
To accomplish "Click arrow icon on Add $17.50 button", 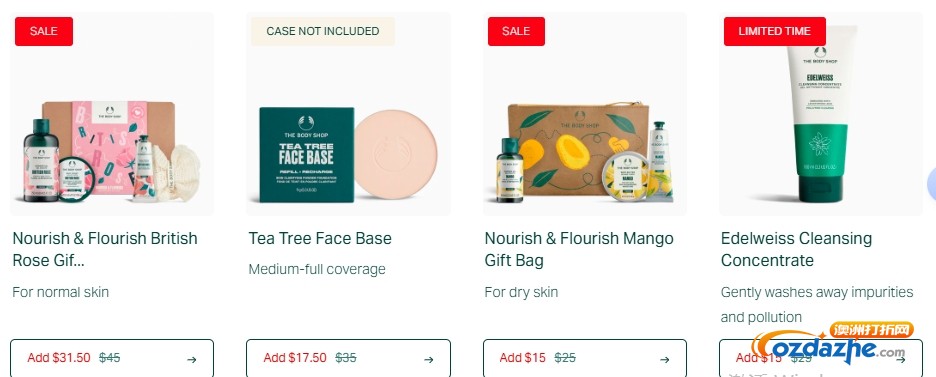I will (429, 360).
